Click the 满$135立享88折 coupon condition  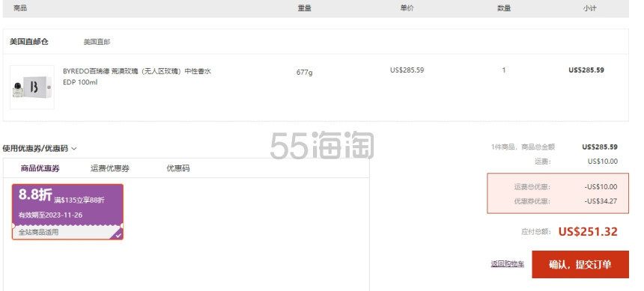79,200
